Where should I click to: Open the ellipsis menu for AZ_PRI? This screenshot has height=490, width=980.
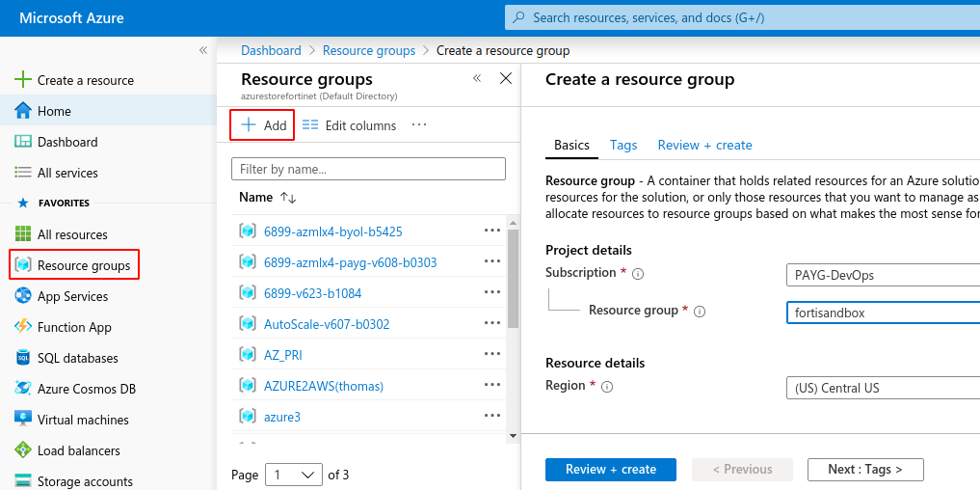pyautogui.click(x=492, y=354)
